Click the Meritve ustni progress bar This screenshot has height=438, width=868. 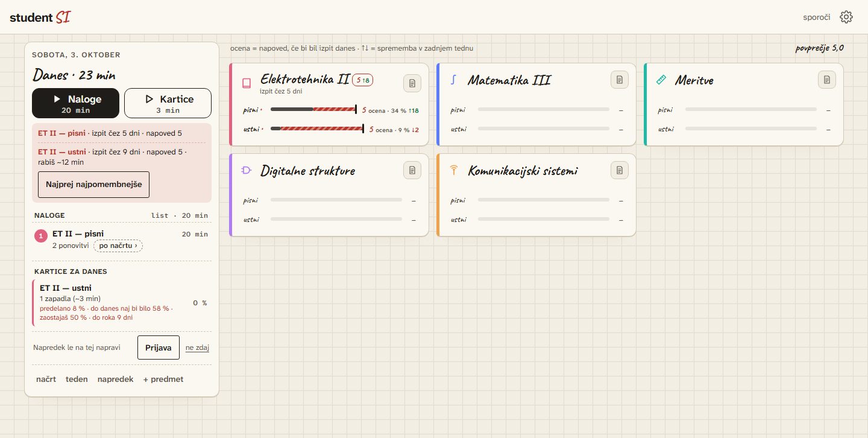751,129
